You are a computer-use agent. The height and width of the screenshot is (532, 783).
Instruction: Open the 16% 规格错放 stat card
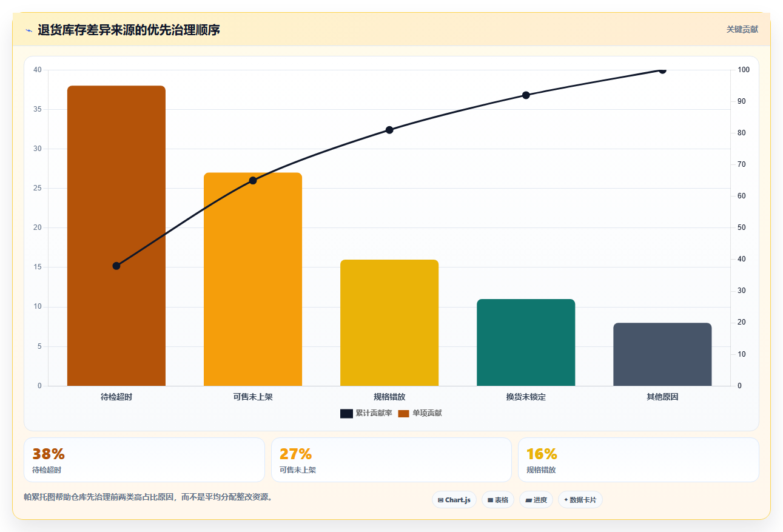pyautogui.click(x=639, y=460)
